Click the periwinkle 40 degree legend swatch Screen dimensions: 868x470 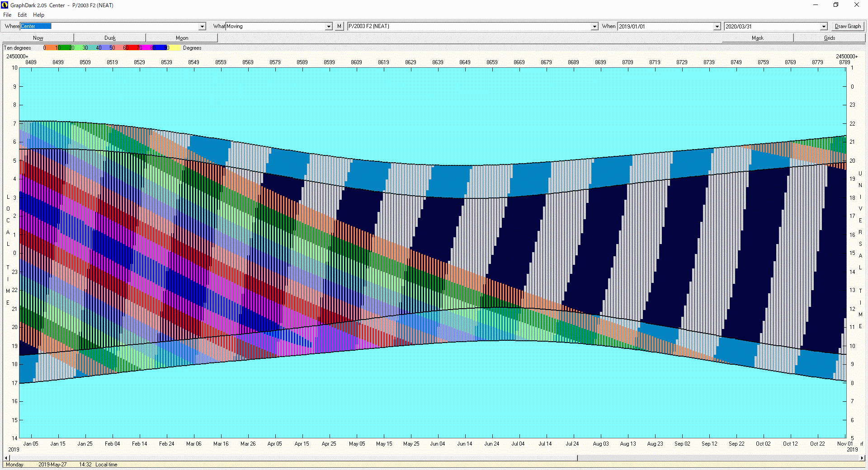105,48
